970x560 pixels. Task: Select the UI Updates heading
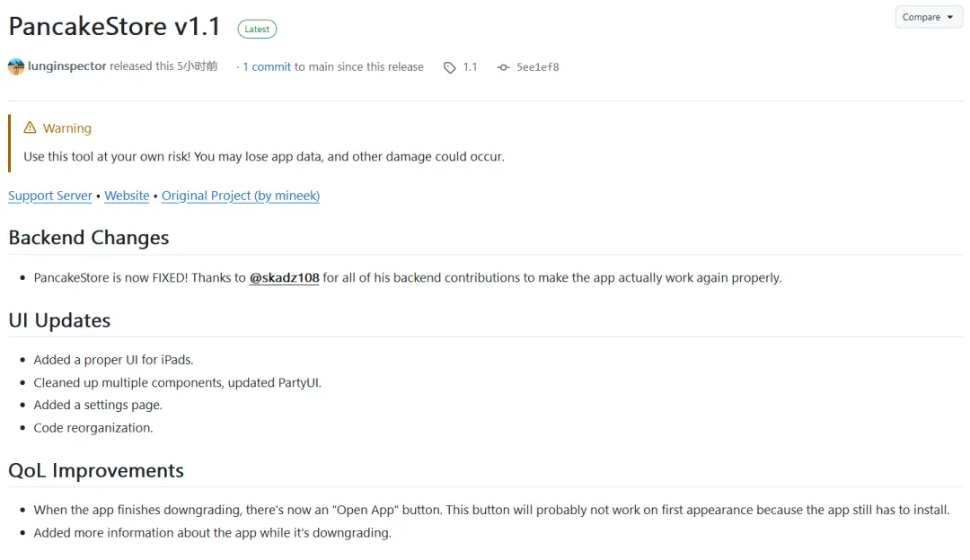click(59, 320)
